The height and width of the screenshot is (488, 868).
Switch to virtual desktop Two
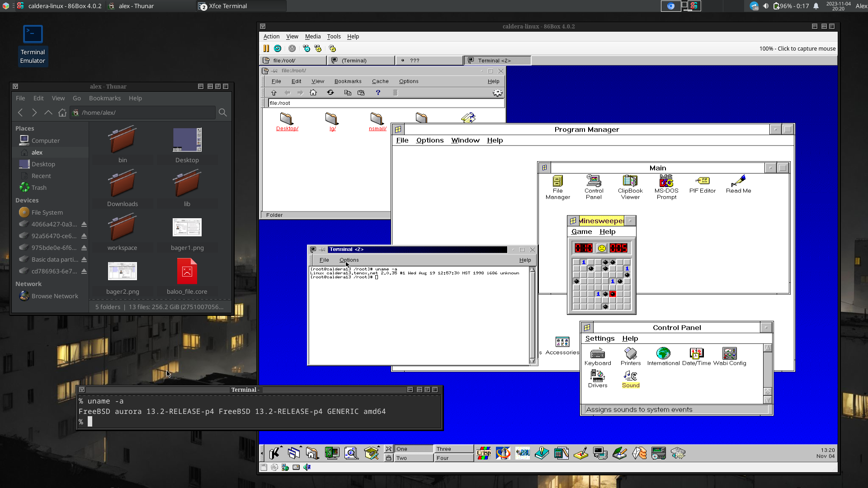(x=414, y=458)
